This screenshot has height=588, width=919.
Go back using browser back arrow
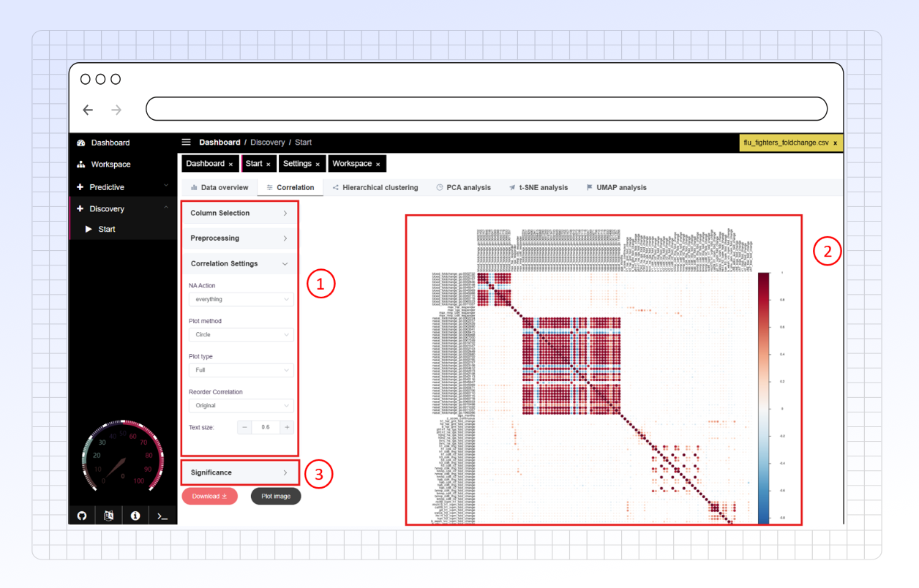88,110
